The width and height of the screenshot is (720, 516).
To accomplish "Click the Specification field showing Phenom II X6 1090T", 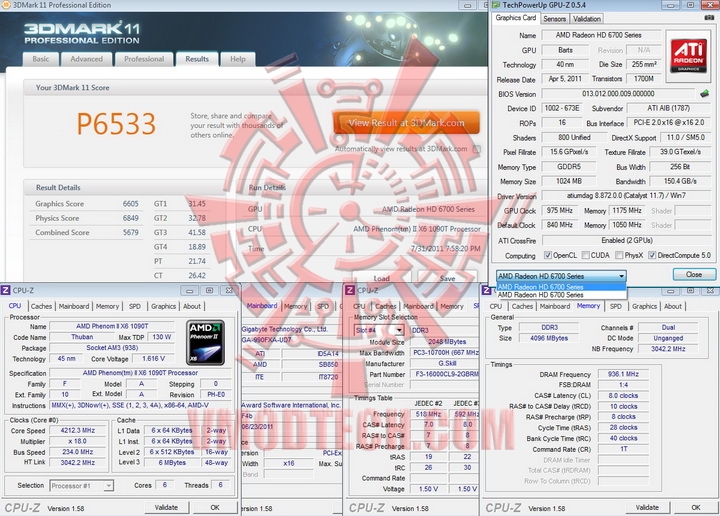I will (x=140, y=373).
